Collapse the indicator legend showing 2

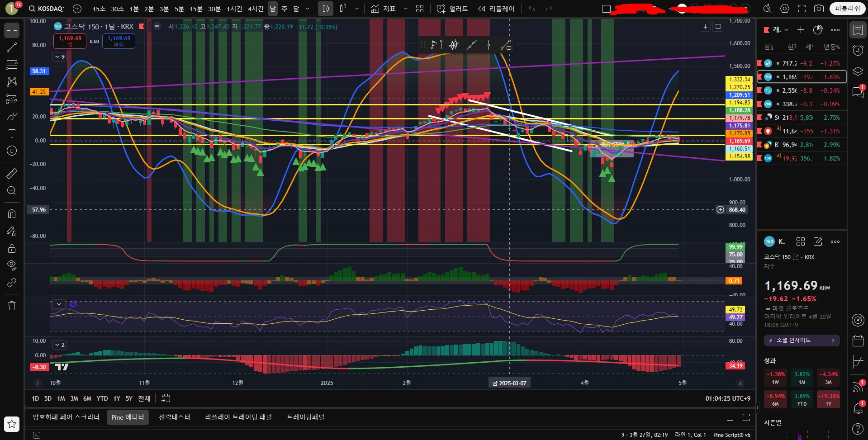coord(59,345)
